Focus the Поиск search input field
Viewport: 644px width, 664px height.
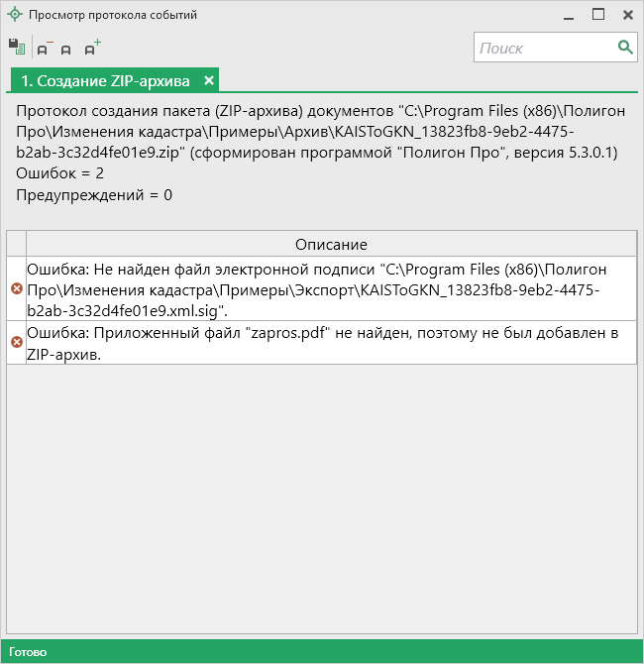(545, 48)
